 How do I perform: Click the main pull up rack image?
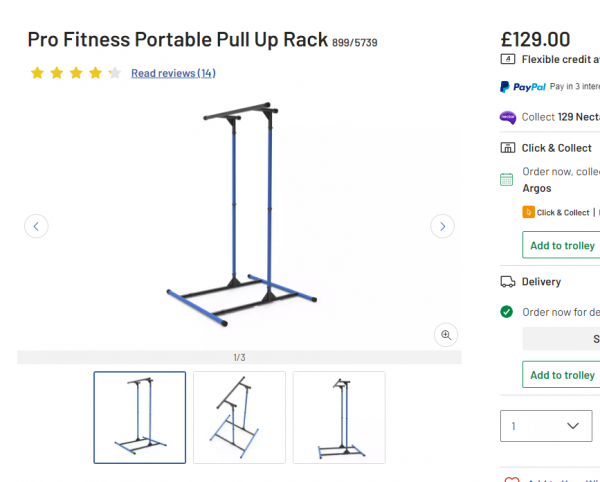pos(241,214)
